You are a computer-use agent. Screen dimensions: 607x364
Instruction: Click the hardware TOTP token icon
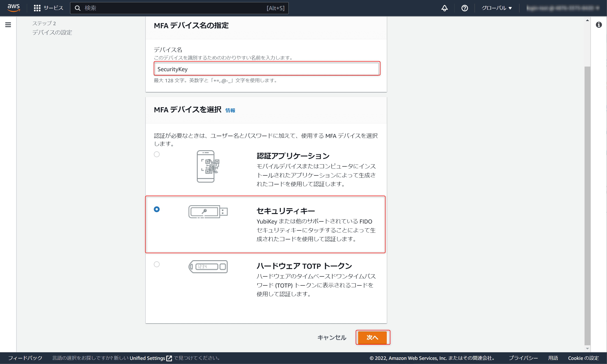tap(208, 266)
